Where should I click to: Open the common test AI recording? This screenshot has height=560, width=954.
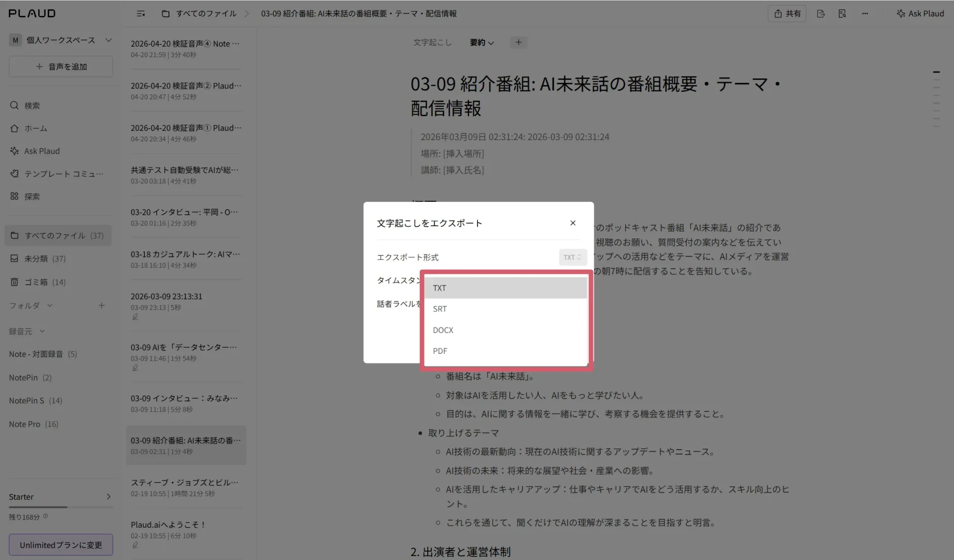point(186,175)
